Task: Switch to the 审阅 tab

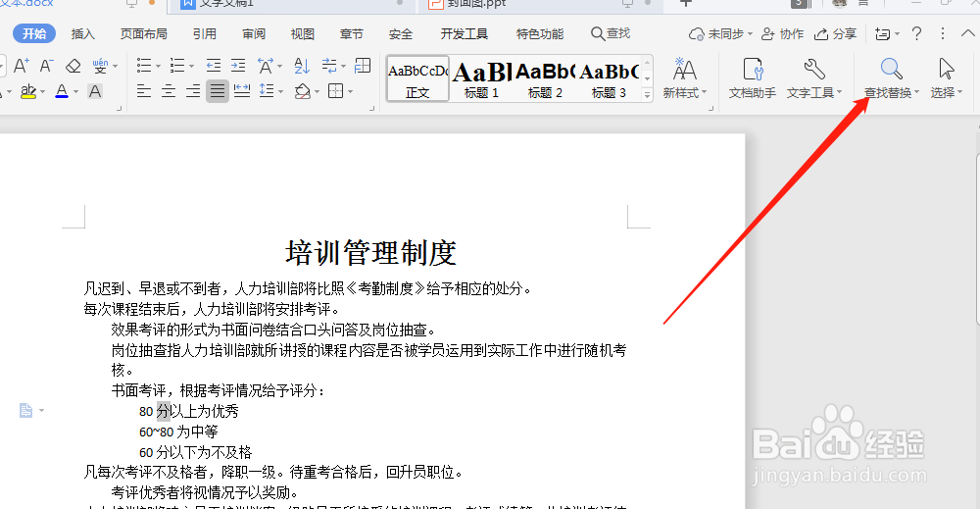Action: coord(254,33)
